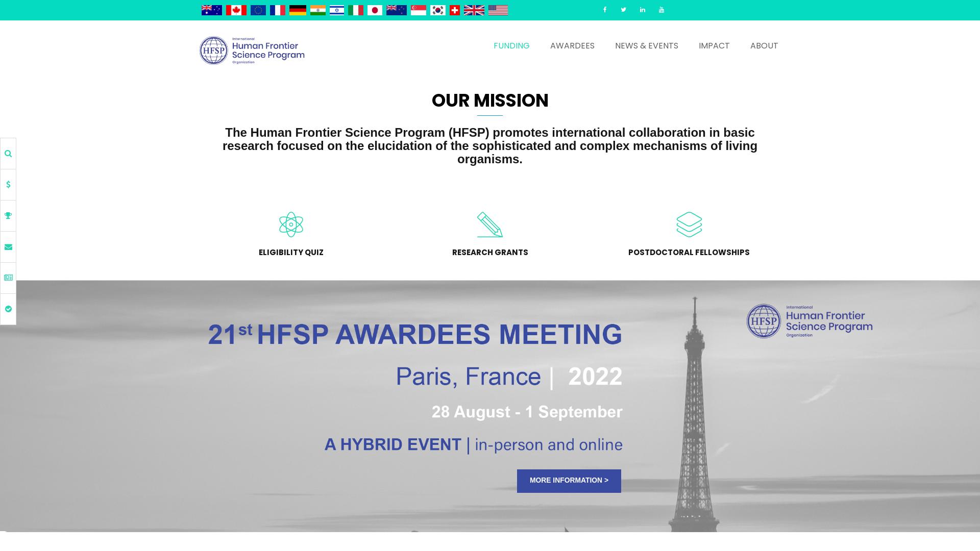Click the Italy flag icon
Screen dimensions: 980x551
tap(355, 10)
